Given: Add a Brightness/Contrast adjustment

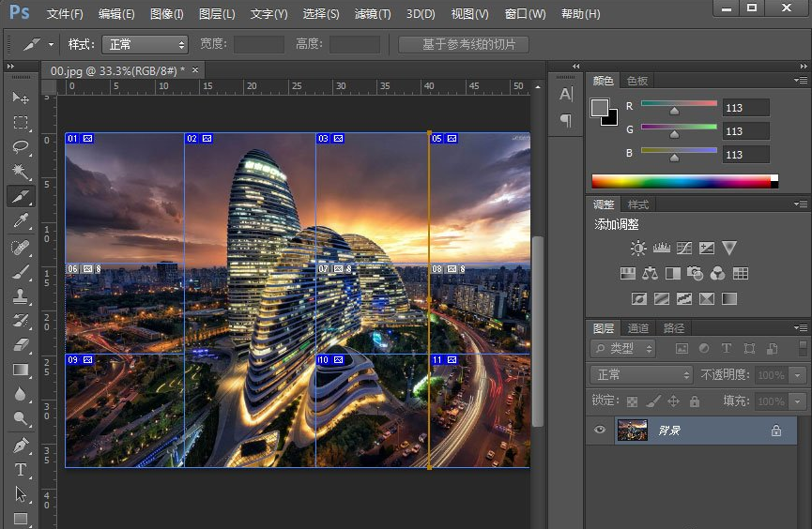Looking at the screenshot, I should [638, 249].
